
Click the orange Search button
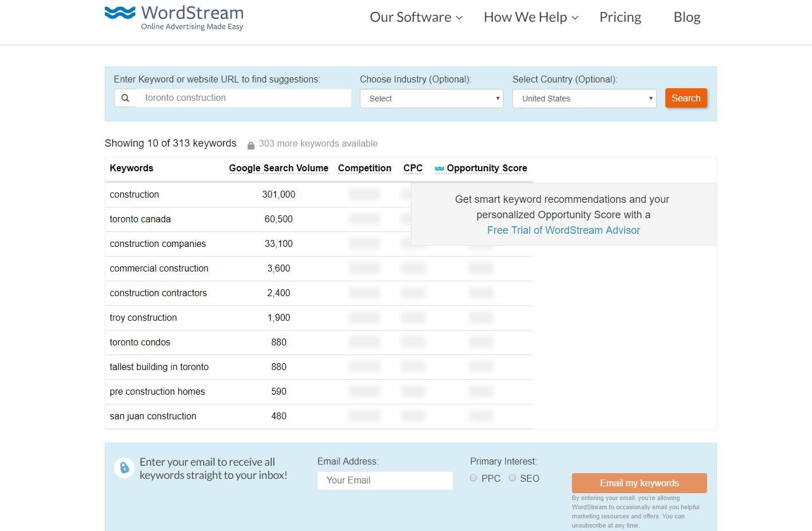click(686, 98)
